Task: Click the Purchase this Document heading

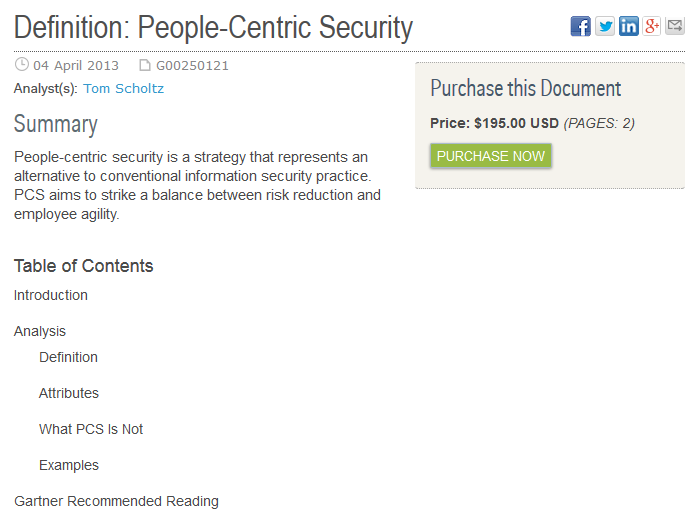Action: 526,88
